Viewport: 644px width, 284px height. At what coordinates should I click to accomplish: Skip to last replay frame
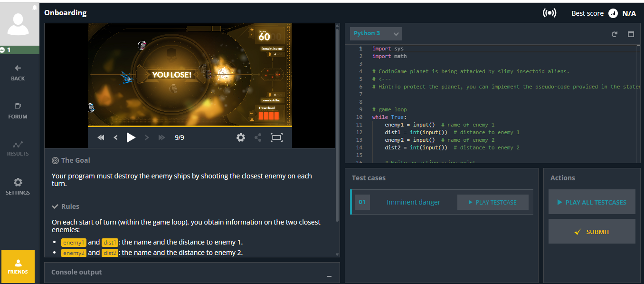click(161, 137)
